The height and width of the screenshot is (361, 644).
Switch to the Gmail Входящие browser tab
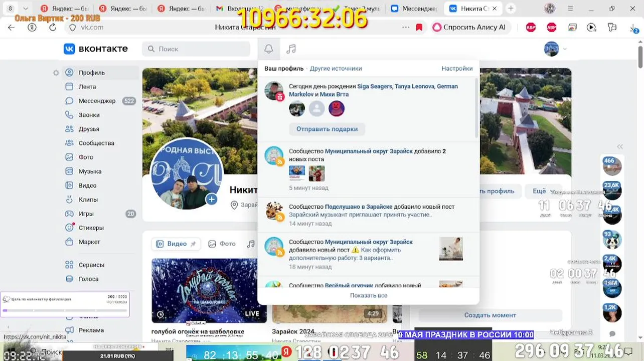pos(239,9)
